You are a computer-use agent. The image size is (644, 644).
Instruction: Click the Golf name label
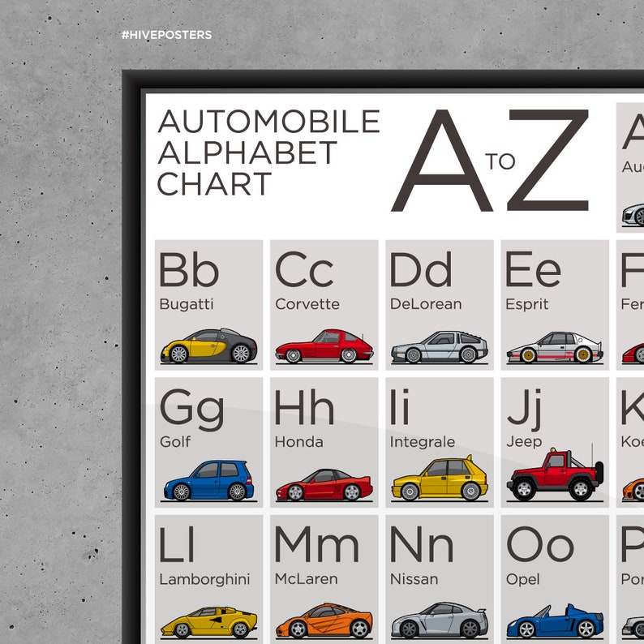(175, 442)
